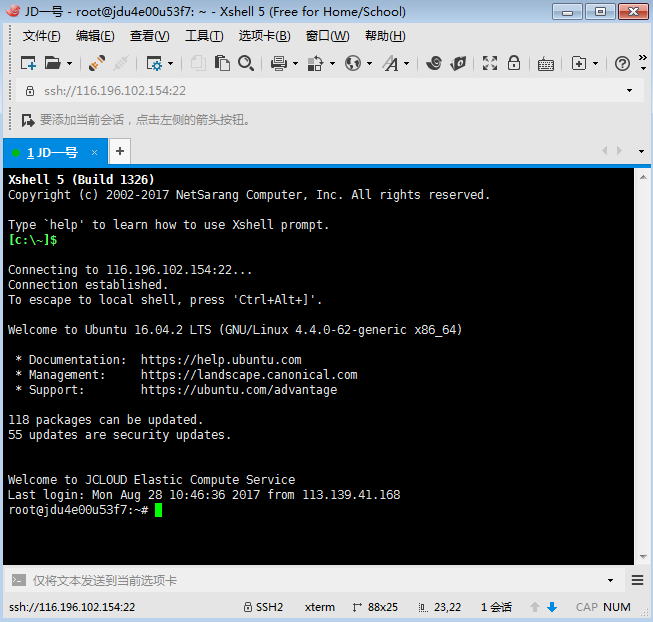This screenshot has width=653, height=622.
Task: Click the Help question-mark icon
Action: click(x=622, y=64)
